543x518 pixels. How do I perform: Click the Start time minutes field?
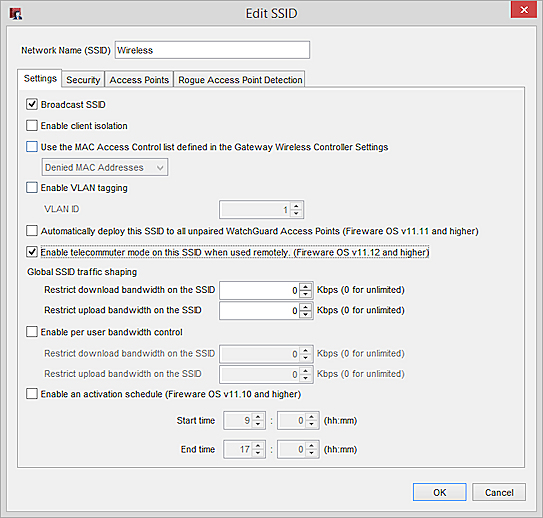click(292, 421)
